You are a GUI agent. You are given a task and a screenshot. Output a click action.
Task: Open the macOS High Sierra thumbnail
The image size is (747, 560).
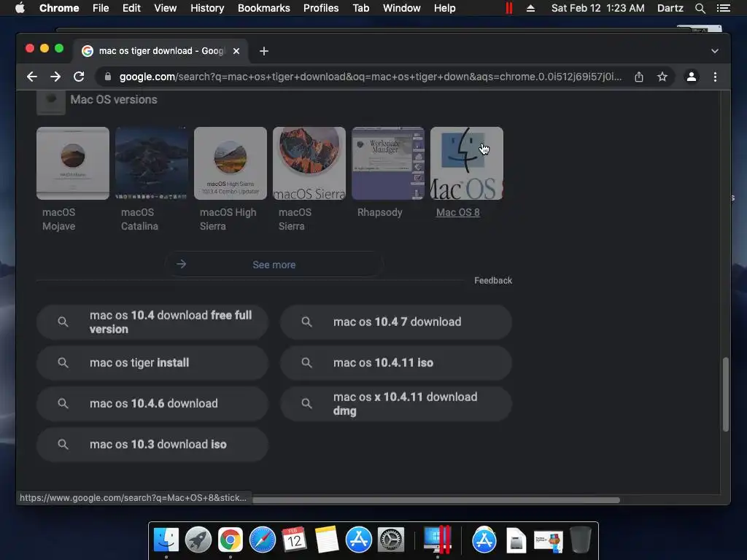pyautogui.click(x=231, y=163)
